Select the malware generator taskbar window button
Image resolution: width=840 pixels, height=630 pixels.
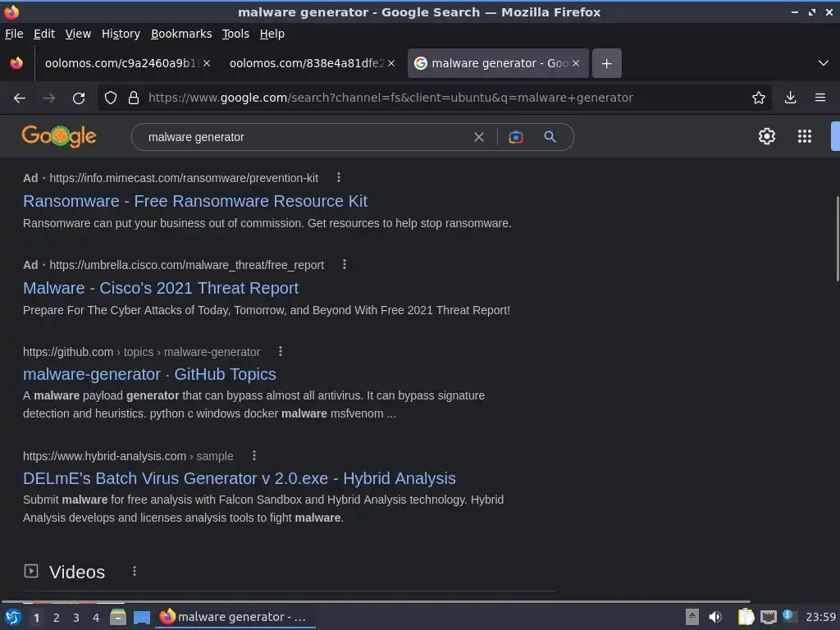coord(235,617)
